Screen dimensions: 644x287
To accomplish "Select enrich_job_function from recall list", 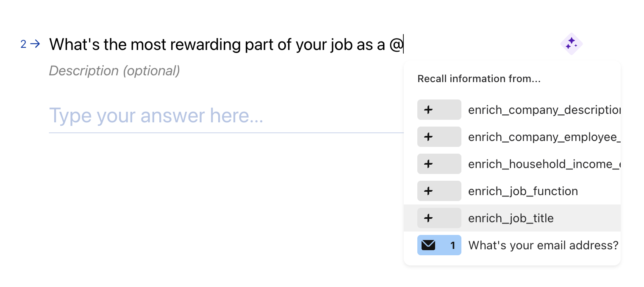I will click(x=512, y=191).
